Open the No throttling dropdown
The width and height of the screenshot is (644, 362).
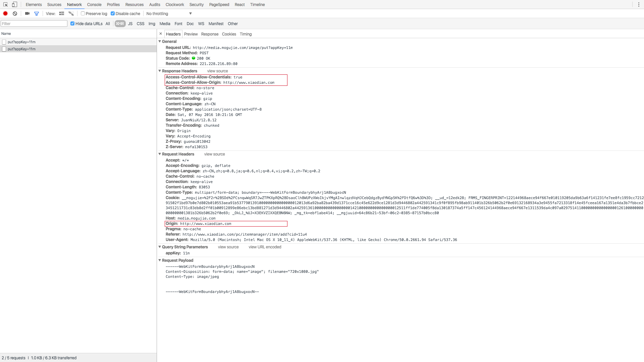(169, 14)
